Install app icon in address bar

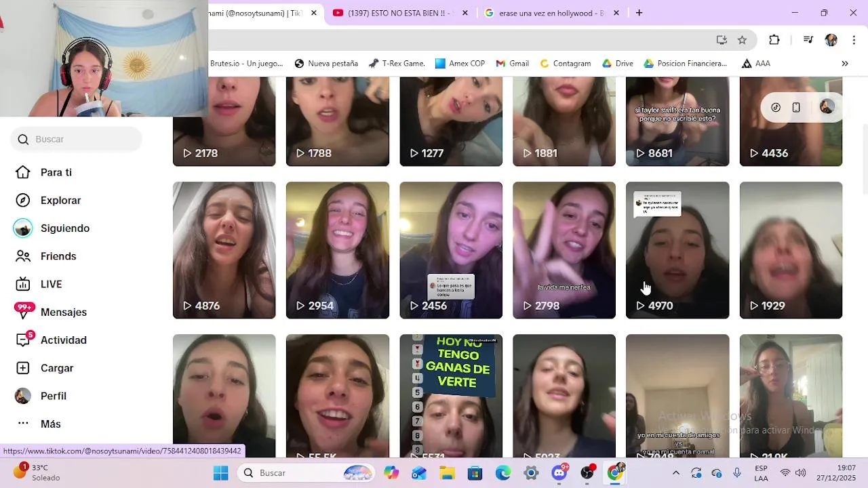722,40
